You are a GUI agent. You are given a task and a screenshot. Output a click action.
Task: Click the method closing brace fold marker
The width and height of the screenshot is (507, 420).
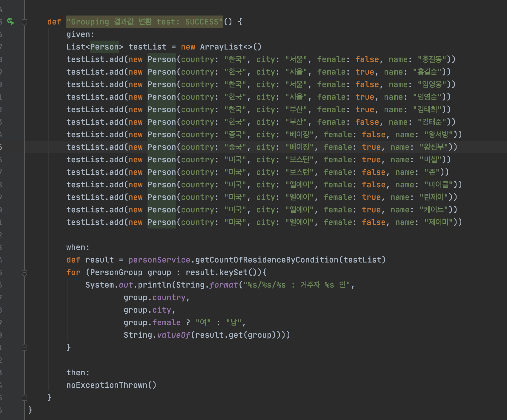(x=24, y=398)
